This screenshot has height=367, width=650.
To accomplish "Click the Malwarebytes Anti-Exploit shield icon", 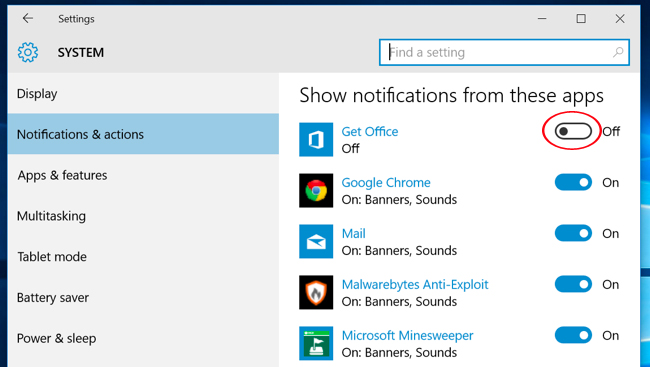I will coord(316,292).
